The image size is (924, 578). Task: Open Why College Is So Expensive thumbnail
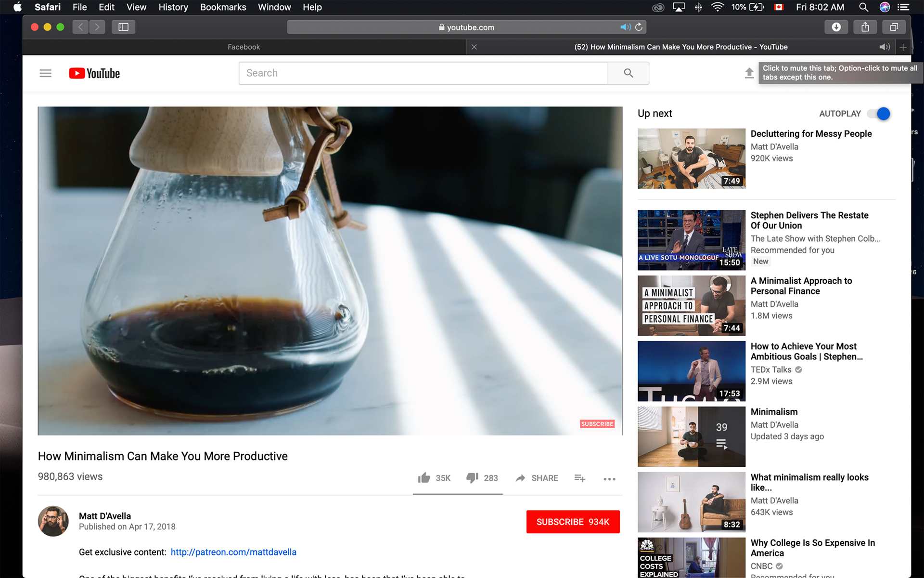(x=691, y=558)
